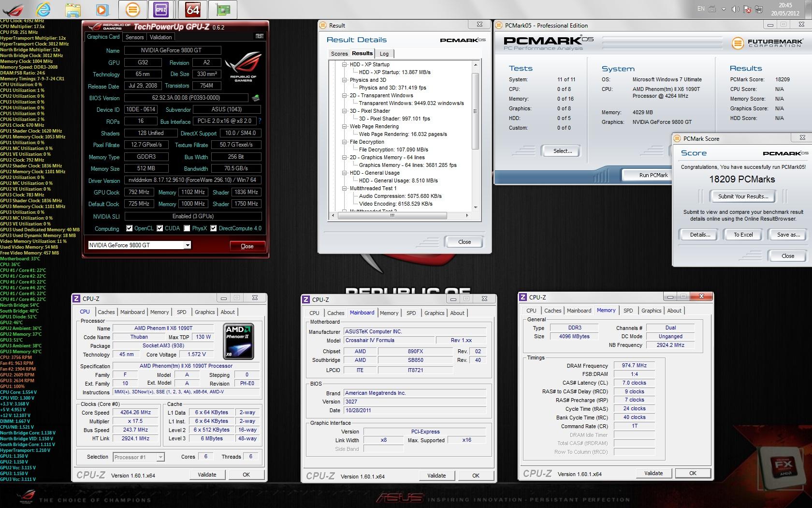Open Graphics tab in the CPU-Z Mainboard window
The image size is (812, 508).
coord(434,313)
